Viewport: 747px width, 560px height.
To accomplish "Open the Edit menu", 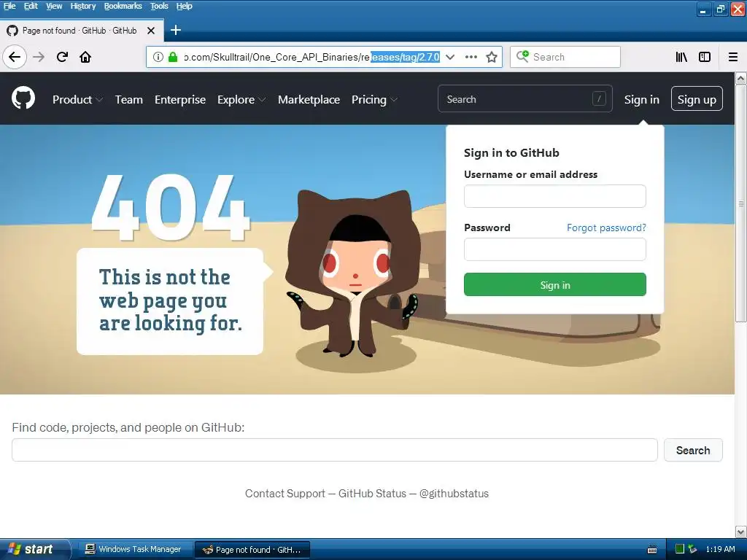I will (31, 6).
